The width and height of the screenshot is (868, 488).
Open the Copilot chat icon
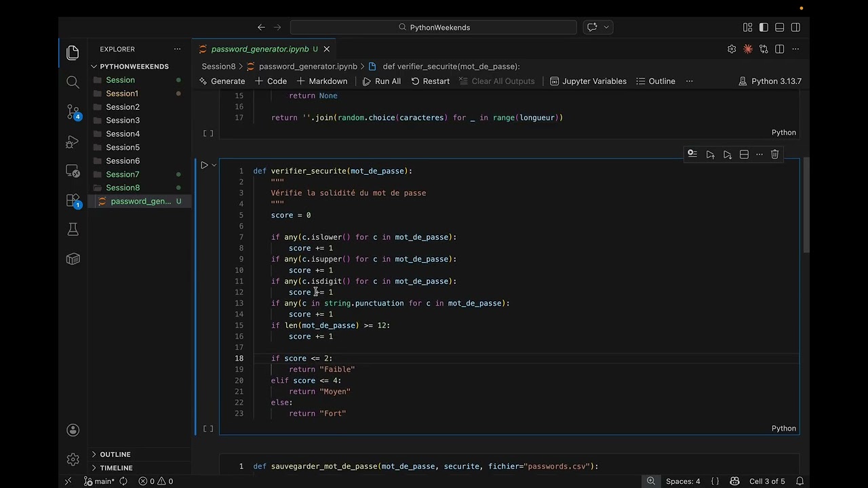tap(592, 27)
